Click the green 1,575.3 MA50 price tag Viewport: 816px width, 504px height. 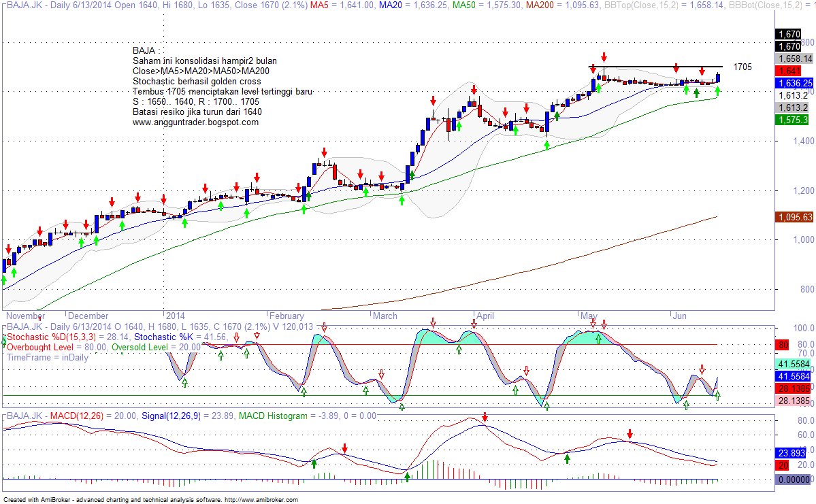coord(793,120)
